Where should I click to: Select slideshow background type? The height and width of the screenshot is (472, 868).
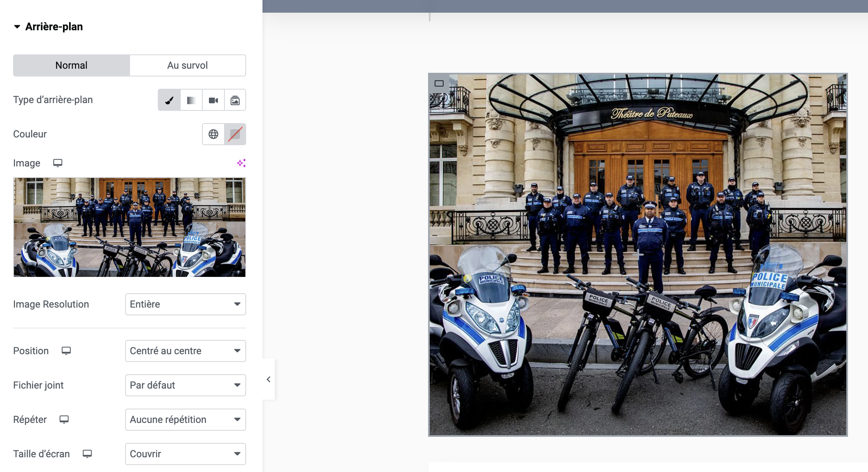point(235,100)
